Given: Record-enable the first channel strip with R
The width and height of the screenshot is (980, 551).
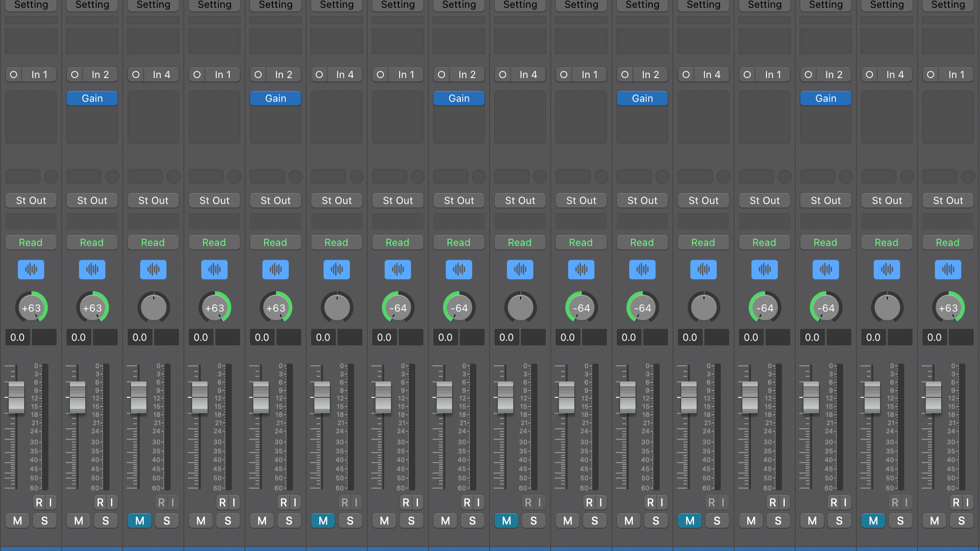Looking at the screenshot, I should 39,502.
